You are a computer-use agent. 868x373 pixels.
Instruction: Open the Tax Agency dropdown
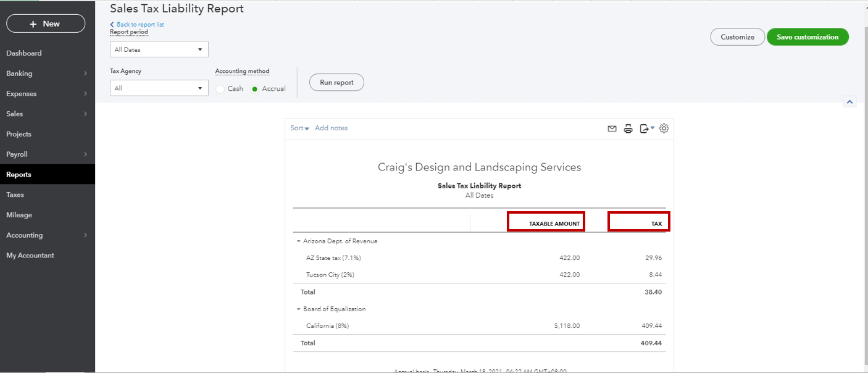coord(159,88)
